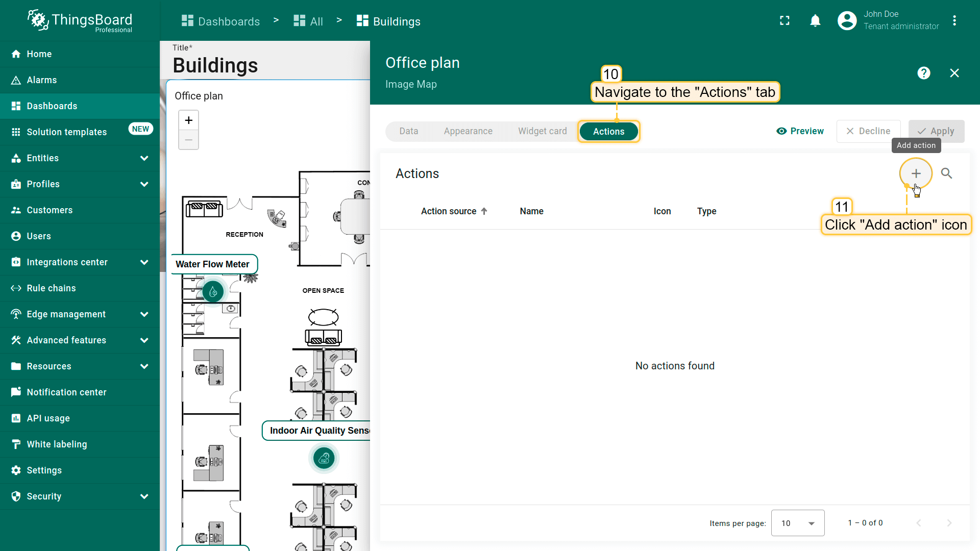Open Rule chains in the sidebar

coord(51,288)
